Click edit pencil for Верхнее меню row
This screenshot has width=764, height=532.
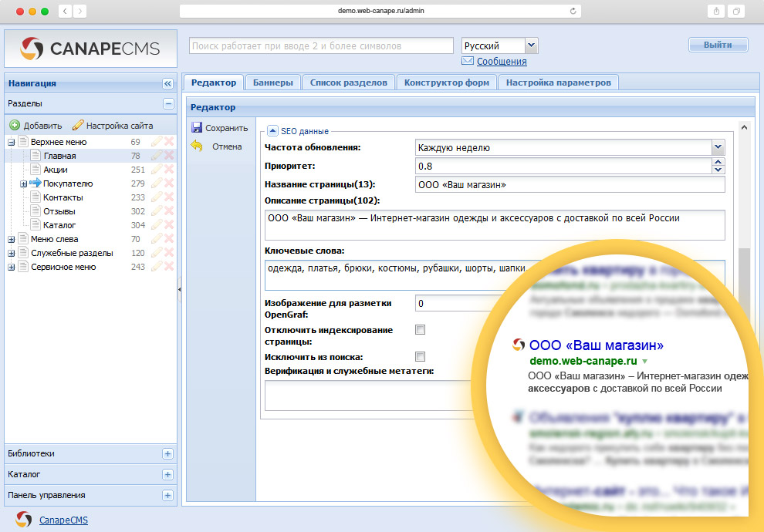click(x=157, y=141)
